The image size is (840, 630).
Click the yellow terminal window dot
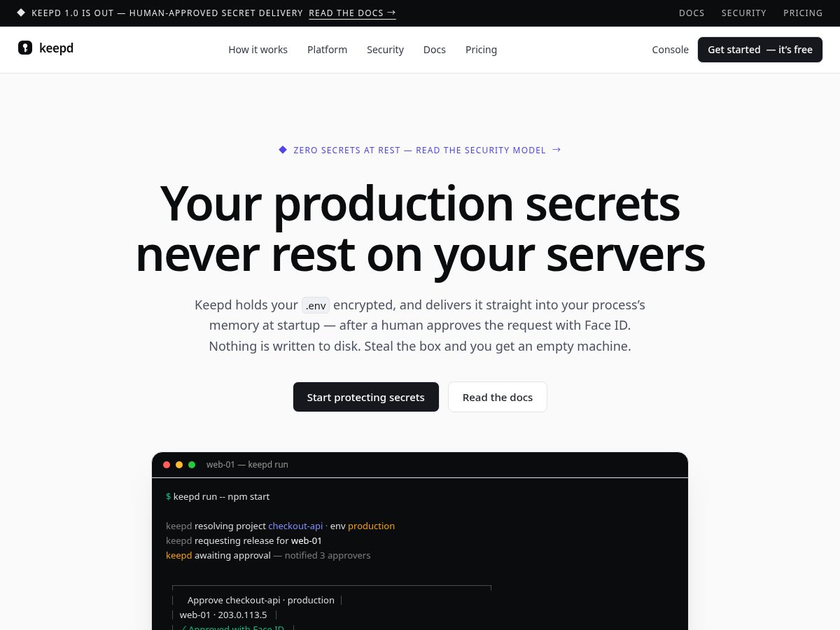[x=179, y=465]
